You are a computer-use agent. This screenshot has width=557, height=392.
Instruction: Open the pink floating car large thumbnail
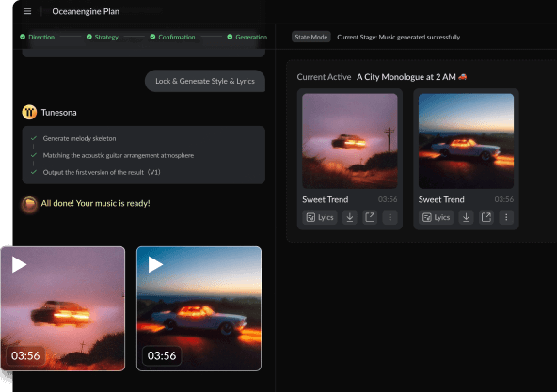click(x=63, y=308)
